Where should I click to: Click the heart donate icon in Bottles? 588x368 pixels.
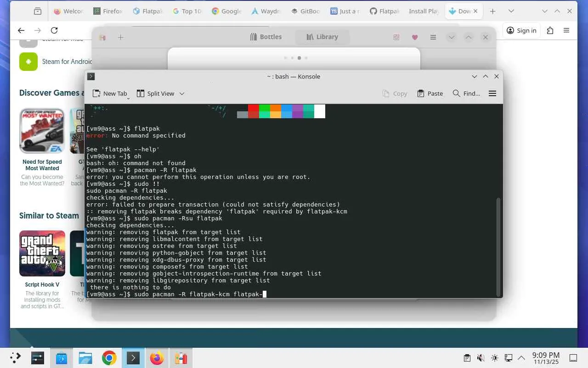(x=415, y=37)
